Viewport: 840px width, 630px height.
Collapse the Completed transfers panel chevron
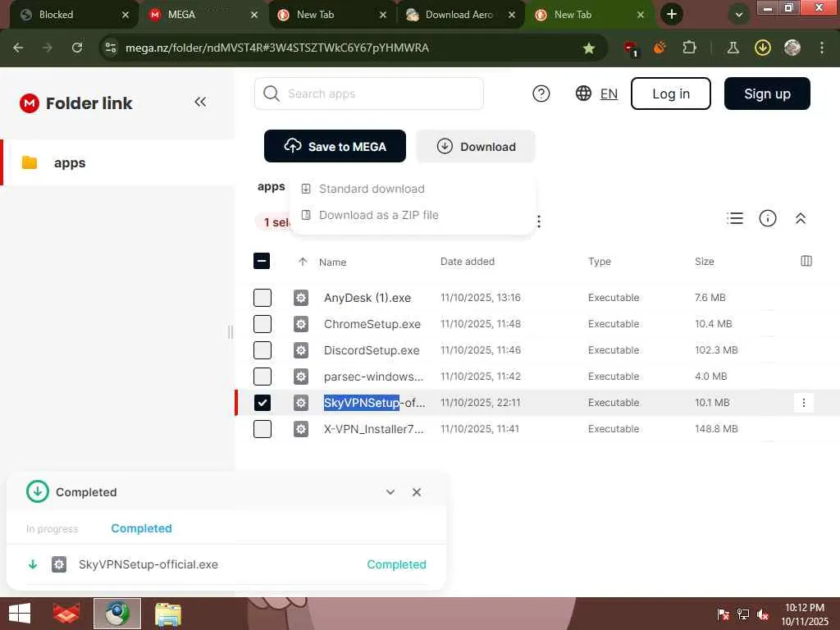390,492
